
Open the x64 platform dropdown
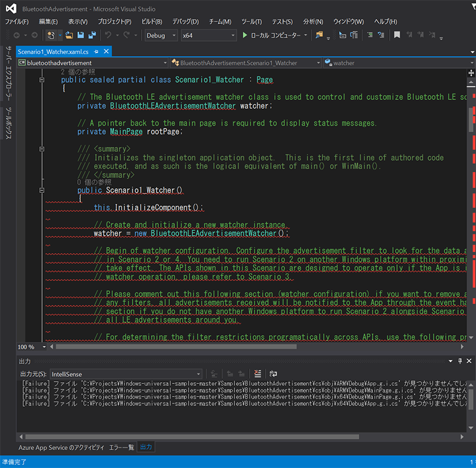tap(208, 36)
